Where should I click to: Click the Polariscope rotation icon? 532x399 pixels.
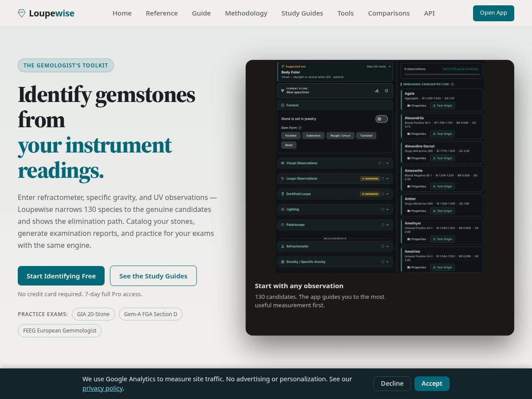(x=283, y=225)
